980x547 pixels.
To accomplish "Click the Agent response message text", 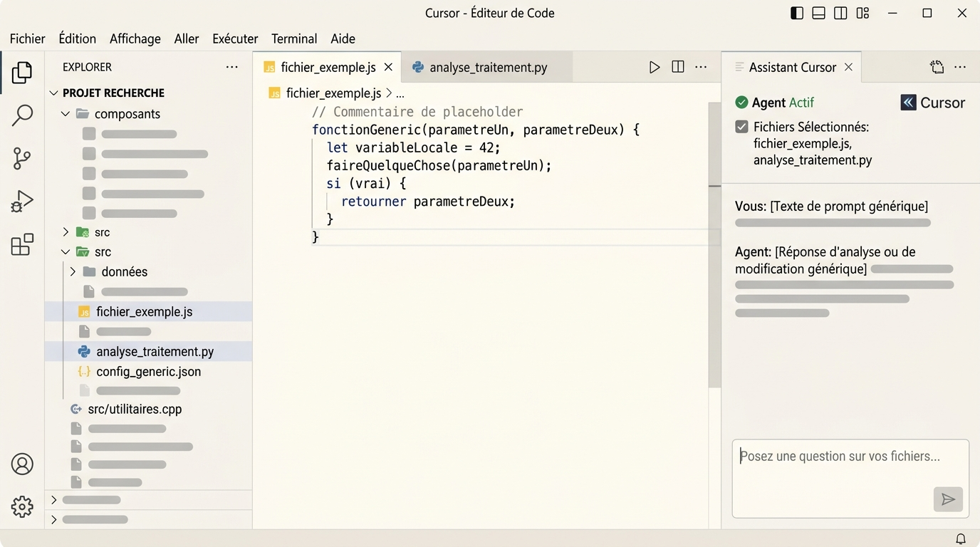I will coord(825,261).
